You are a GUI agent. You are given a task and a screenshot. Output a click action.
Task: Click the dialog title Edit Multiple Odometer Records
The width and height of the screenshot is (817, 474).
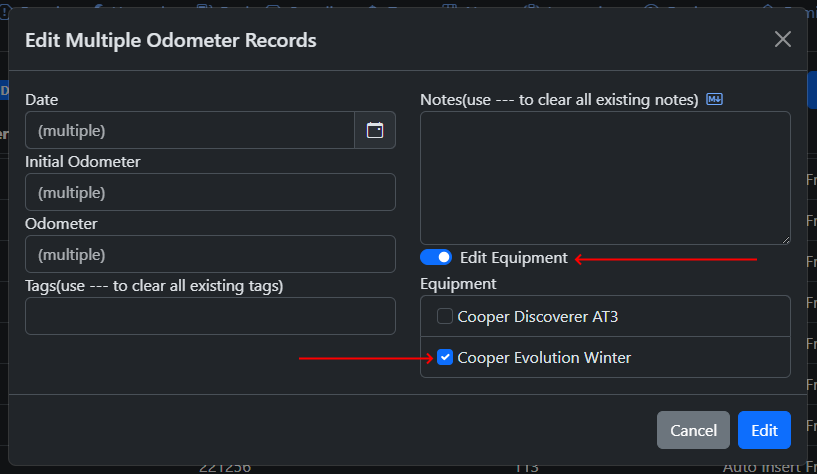click(170, 40)
